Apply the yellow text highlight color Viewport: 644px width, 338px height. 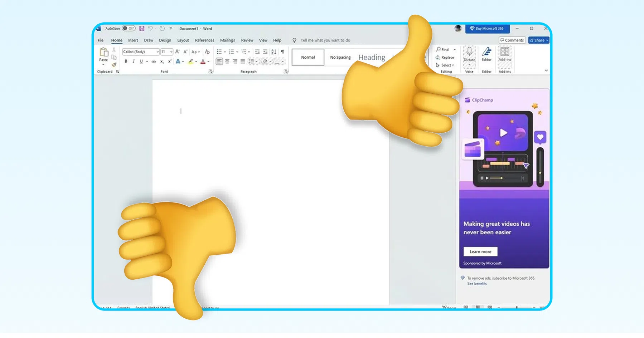(x=191, y=62)
